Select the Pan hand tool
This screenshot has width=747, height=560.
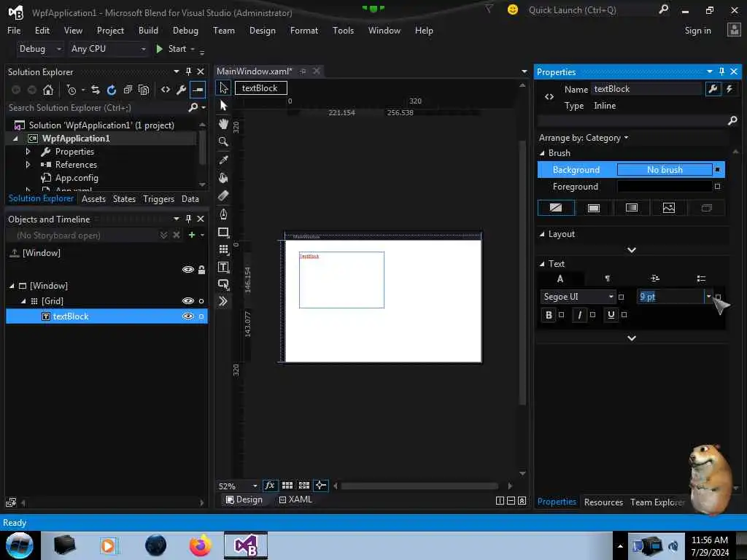point(223,124)
